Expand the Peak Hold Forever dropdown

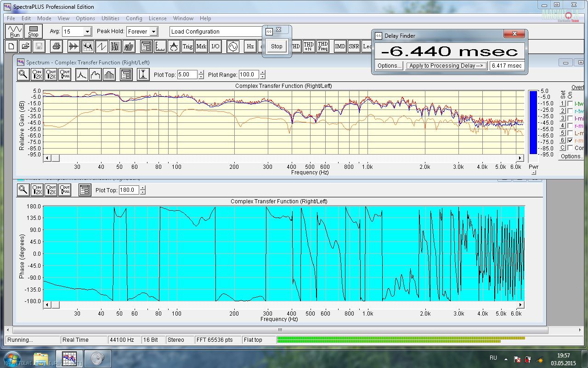coord(153,32)
